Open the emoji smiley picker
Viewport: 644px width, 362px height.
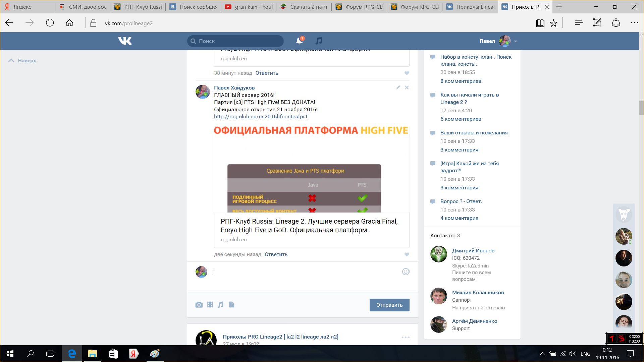tap(406, 272)
